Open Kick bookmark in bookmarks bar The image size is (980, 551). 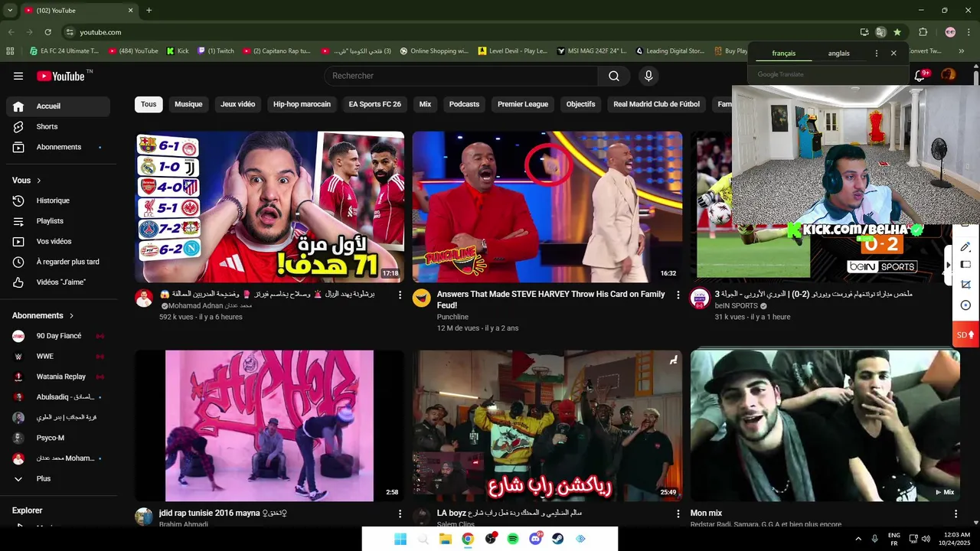[178, 51]
